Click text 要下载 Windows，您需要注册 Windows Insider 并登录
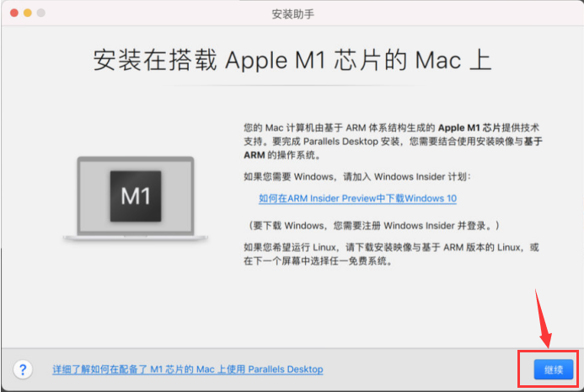Screen dimensions: 584x392 pyautogui.click(x=374, y=225)
